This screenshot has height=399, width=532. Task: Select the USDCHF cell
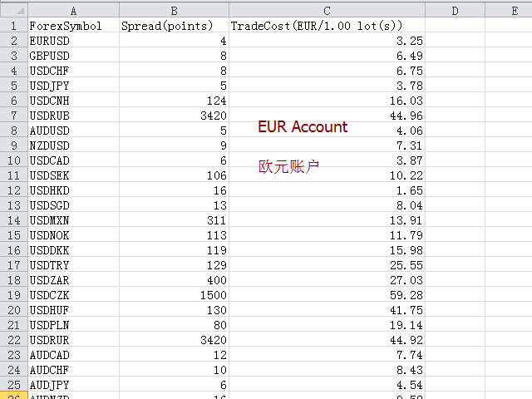(74, 71)
